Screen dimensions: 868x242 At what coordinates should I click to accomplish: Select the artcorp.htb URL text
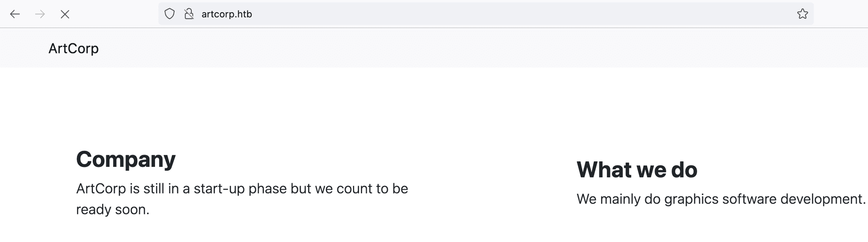(226, 14)
